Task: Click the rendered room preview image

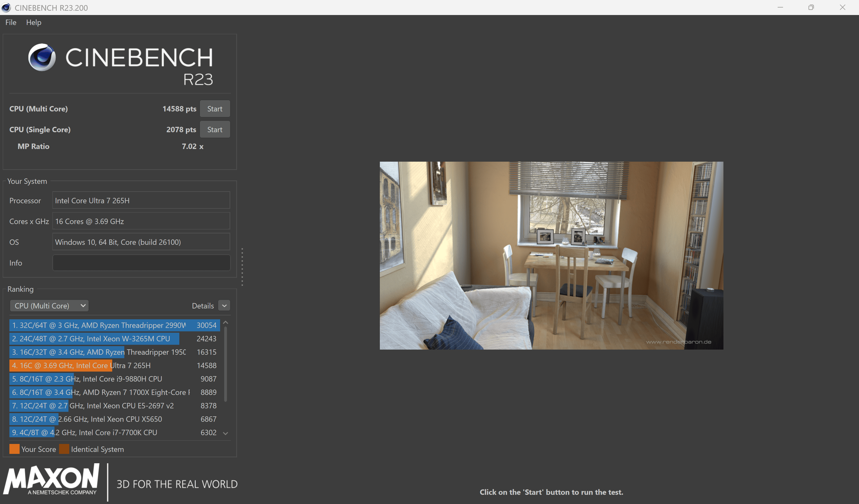Action: pos(551,255)
